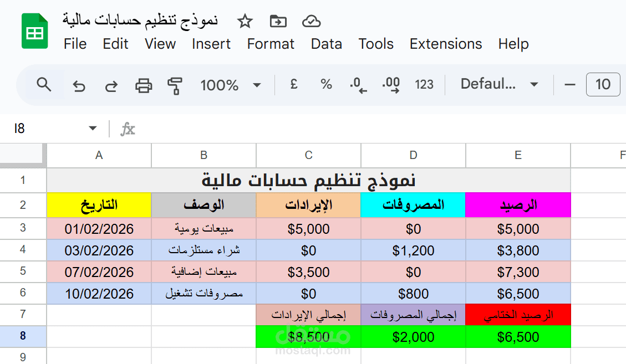Click the Move to folder icon
626x364 pixels.
[278, 21]
